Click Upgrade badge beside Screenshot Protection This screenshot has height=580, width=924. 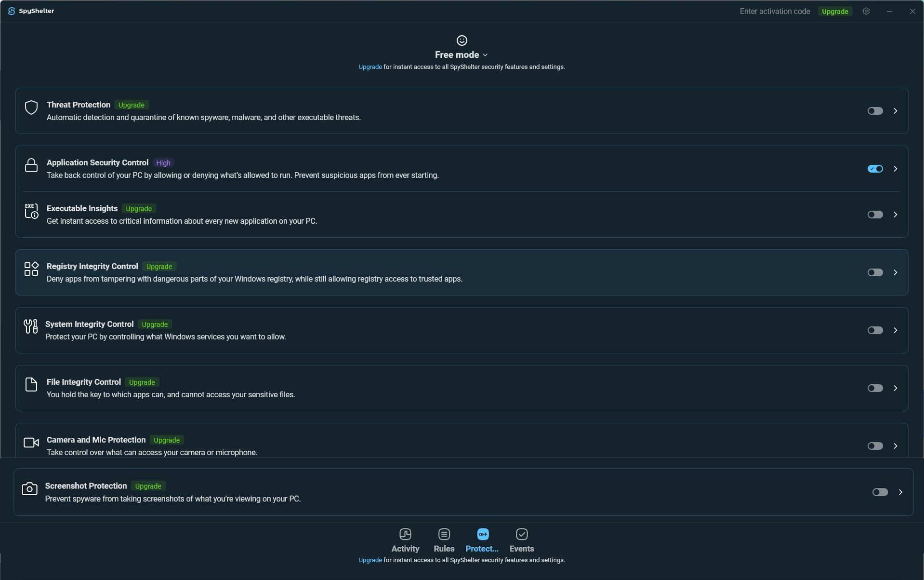(x=148, y=486)
